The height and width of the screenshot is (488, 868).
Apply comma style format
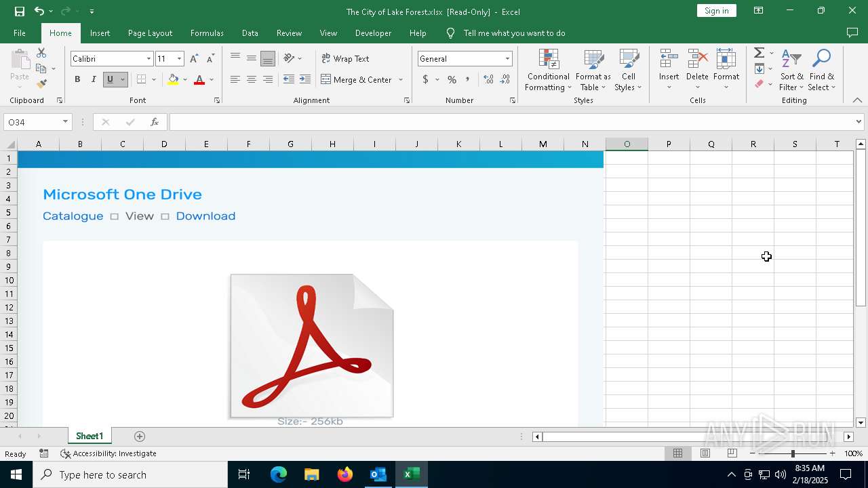467,79
